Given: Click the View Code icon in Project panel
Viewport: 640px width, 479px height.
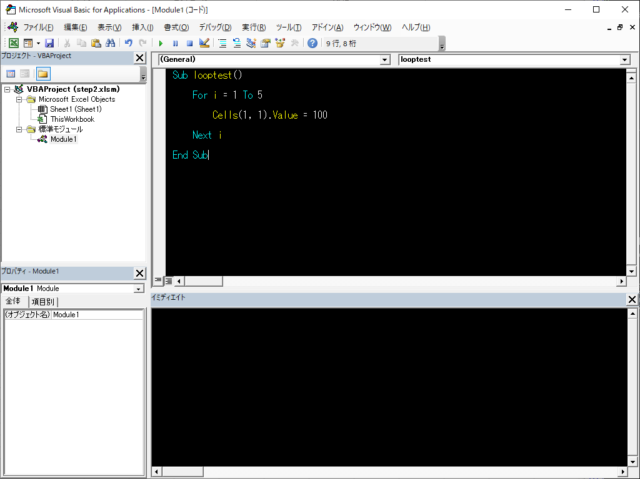Looking at the screenshot, I should coord(11,74).
